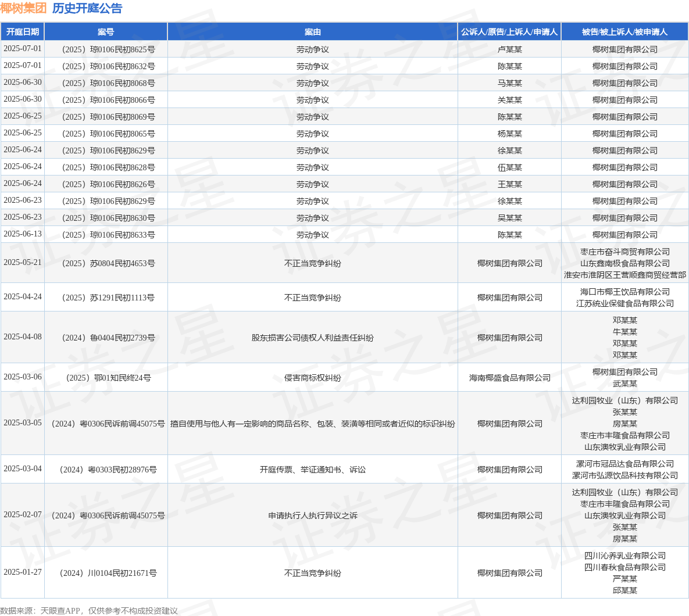Click the date 2025-02-07
689x616 pixels.
click(x=23, y=514)
